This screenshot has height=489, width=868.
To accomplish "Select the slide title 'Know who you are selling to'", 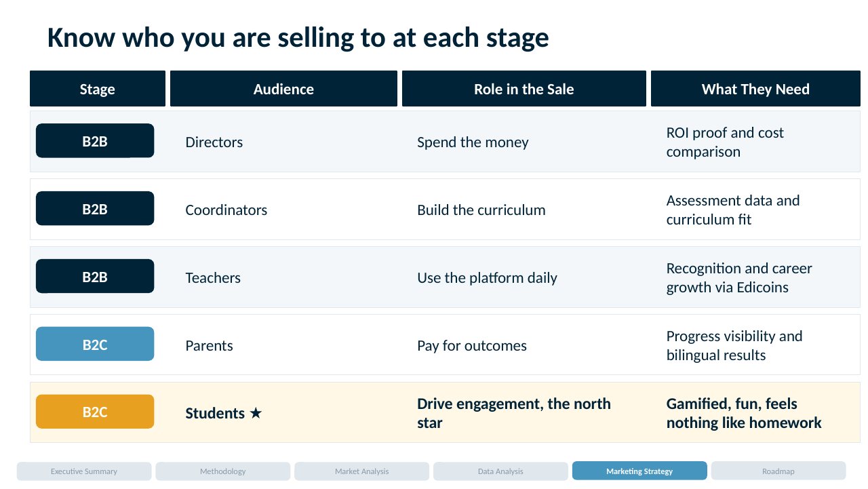I will click(x=298, y=38).
